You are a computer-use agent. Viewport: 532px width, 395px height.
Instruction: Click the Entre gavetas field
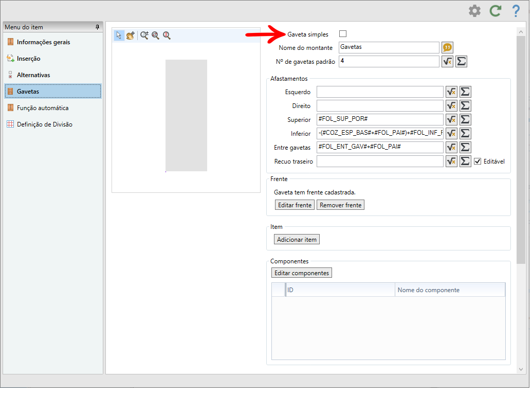[380, 148]
